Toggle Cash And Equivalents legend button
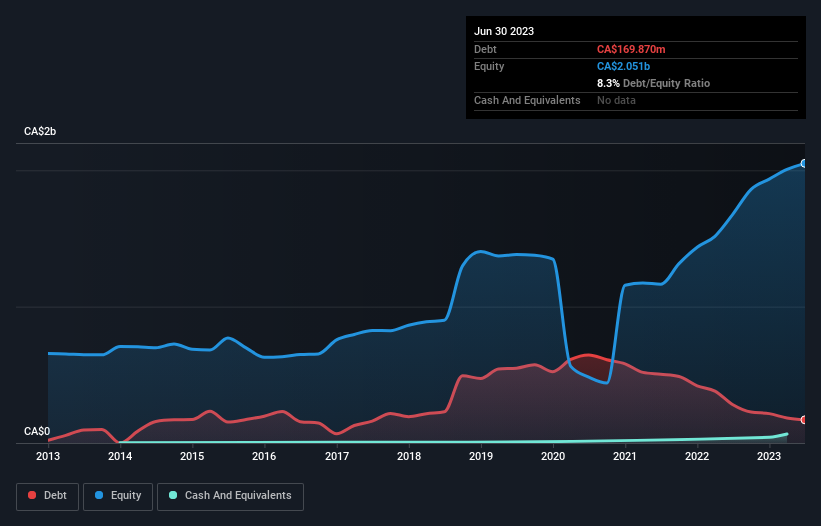Viewport: 821px width, 526px height. pos(230,496)
